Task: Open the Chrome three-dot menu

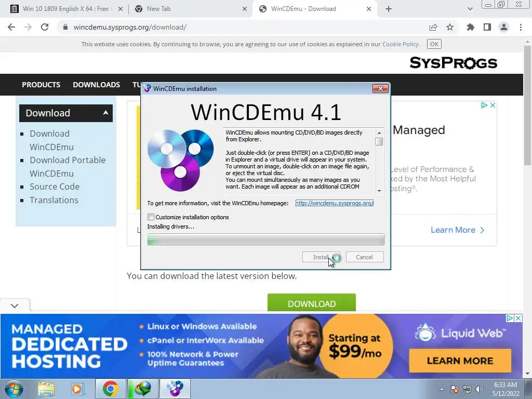Action: (x=521, y=27)
